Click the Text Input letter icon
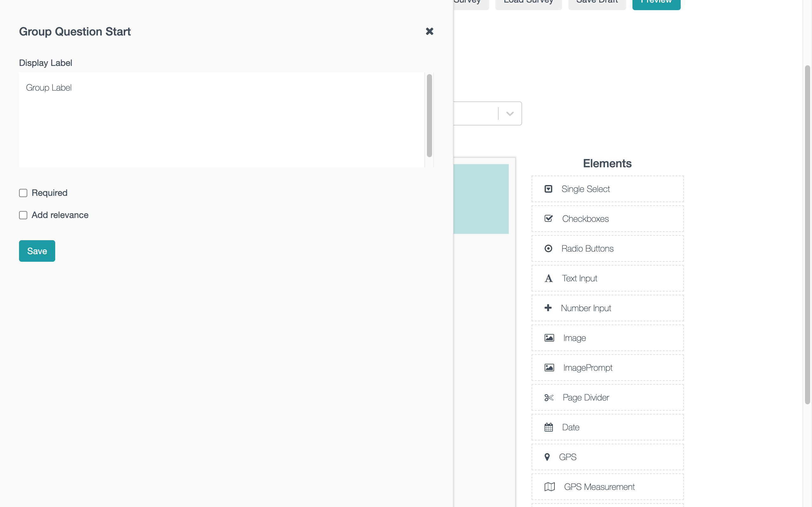The image size is (812, 507). 548,278
